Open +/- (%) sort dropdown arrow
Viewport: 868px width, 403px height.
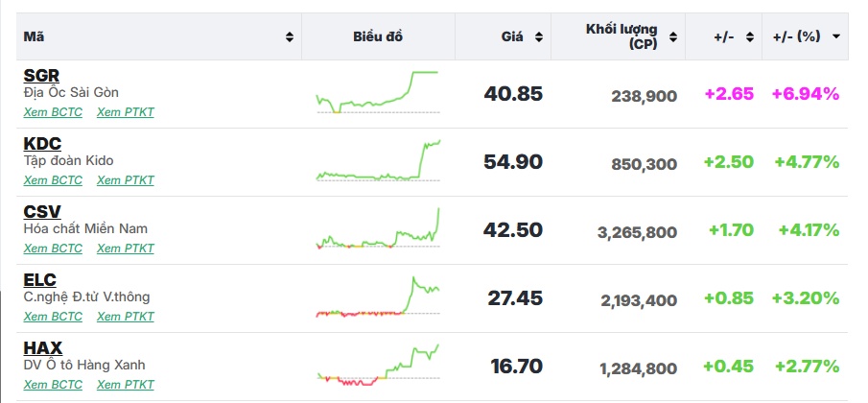[836, 36]
